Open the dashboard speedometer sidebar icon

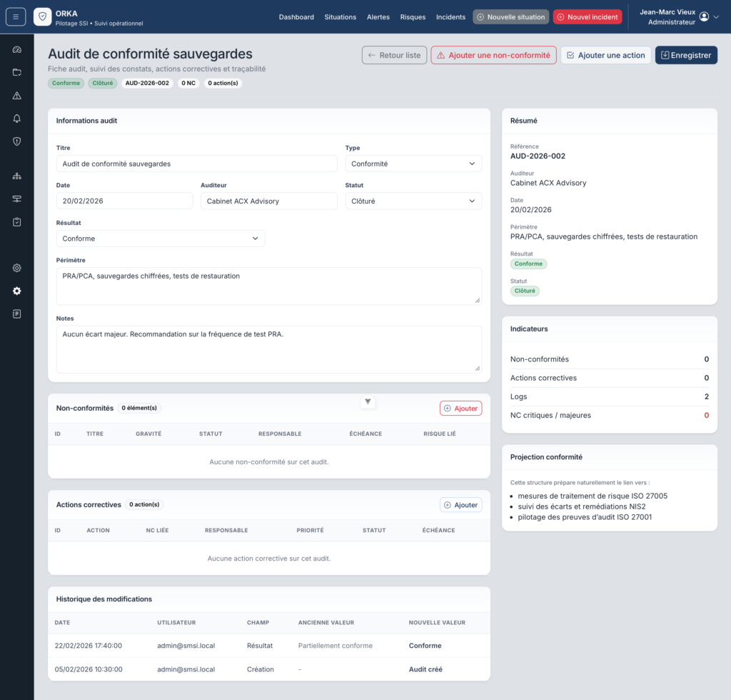[17, 49]
